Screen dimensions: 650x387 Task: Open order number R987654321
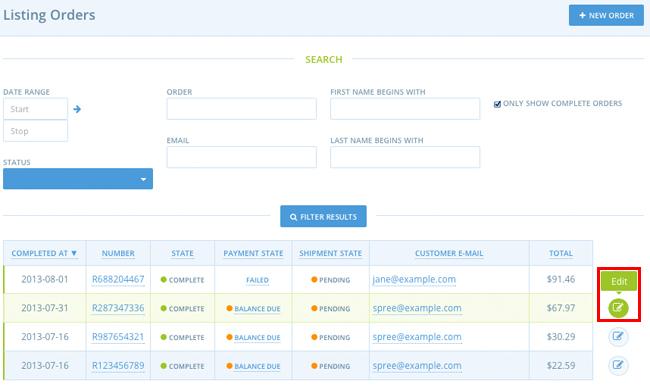[x=118, y=336]
